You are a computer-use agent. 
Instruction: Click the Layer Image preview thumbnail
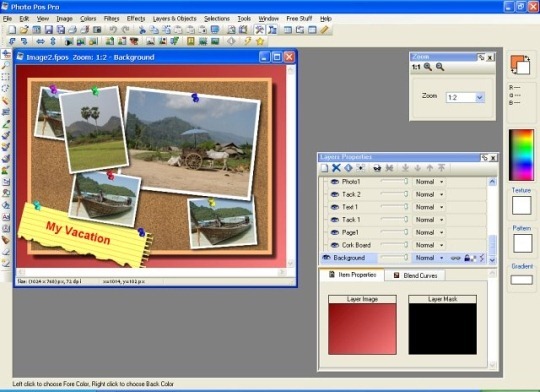tap(362, 329)
